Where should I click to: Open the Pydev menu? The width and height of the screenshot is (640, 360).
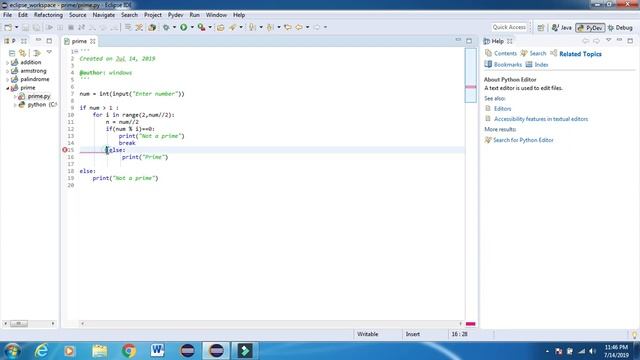pos(176,15)
